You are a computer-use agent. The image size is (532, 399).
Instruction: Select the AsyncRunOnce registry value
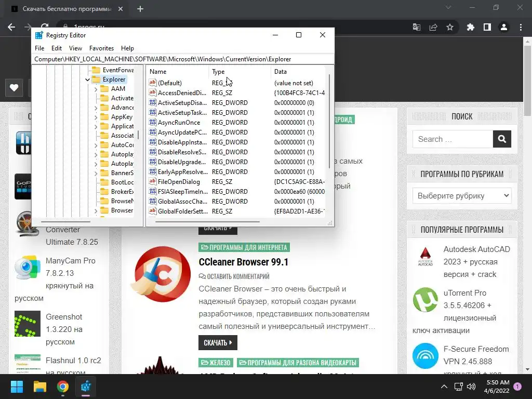(x=179, y=123)
